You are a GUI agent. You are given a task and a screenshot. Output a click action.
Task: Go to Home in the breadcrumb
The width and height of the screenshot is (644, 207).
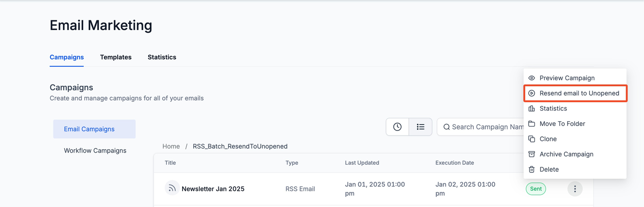tap(171, 146)
